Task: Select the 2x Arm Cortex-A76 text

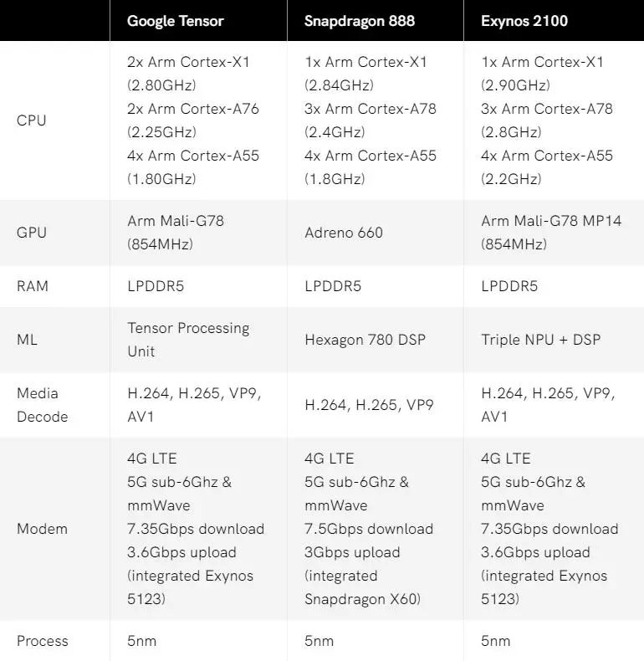Action: pyautogui.click(x=193, y=109)
